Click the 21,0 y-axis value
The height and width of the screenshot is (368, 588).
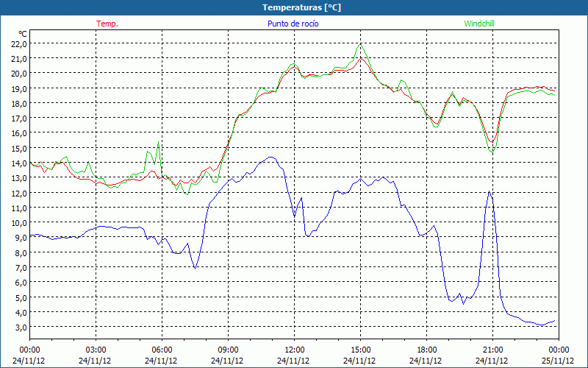click(20, 59)
